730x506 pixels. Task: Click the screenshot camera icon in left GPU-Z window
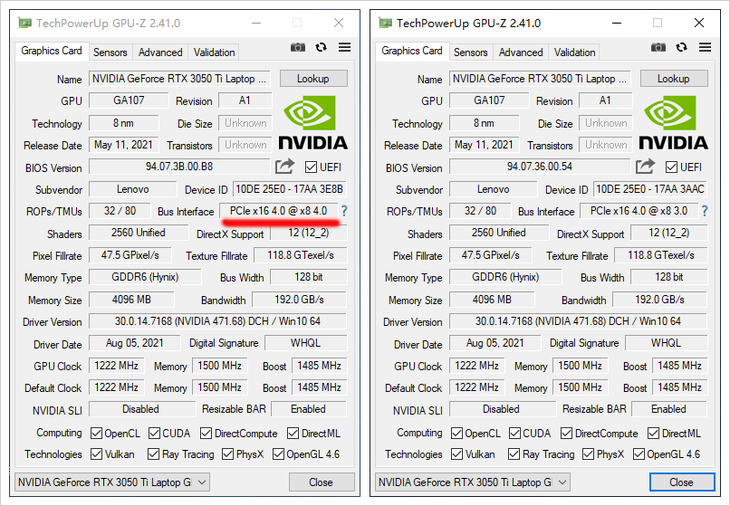[x=298, y=47]
